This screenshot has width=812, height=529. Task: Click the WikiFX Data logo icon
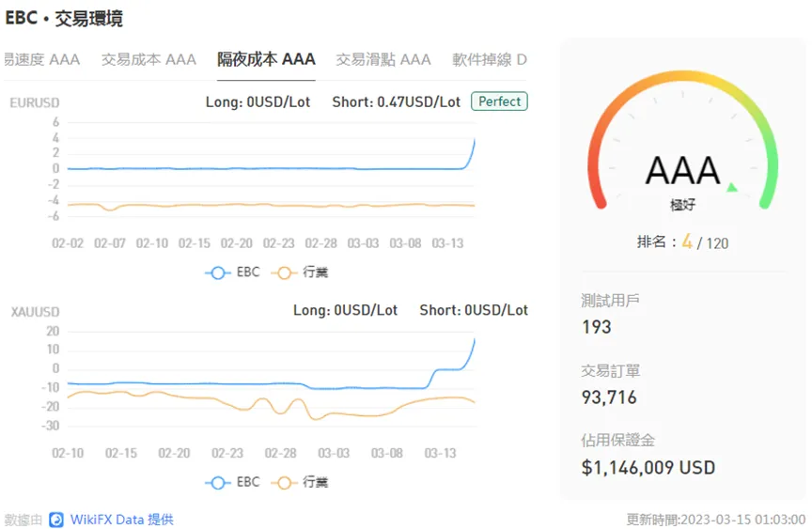(56, 520)
